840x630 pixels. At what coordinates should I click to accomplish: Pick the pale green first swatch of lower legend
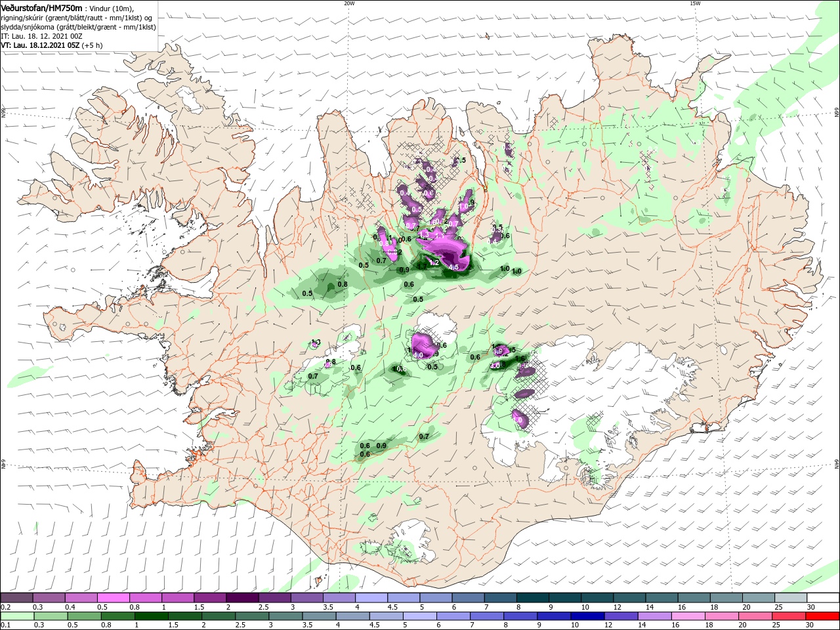coord(17,616)
